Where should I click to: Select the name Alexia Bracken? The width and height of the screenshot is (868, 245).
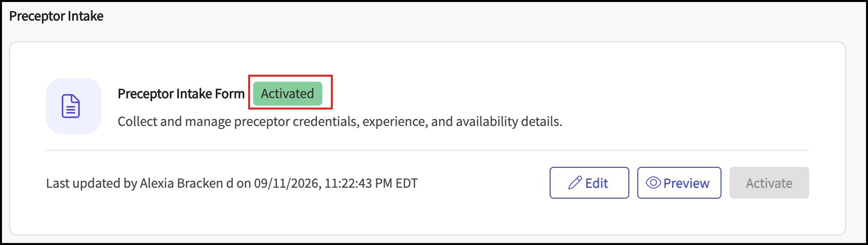181,183
